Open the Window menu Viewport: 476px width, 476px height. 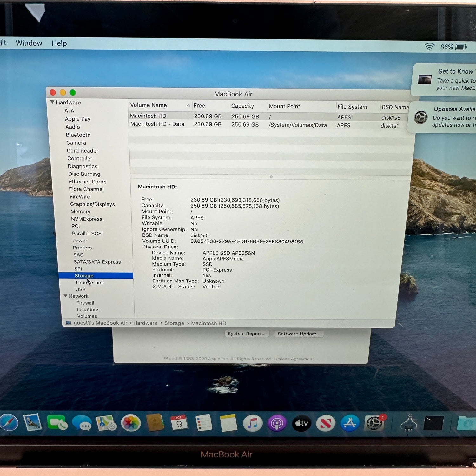point(29,43)
